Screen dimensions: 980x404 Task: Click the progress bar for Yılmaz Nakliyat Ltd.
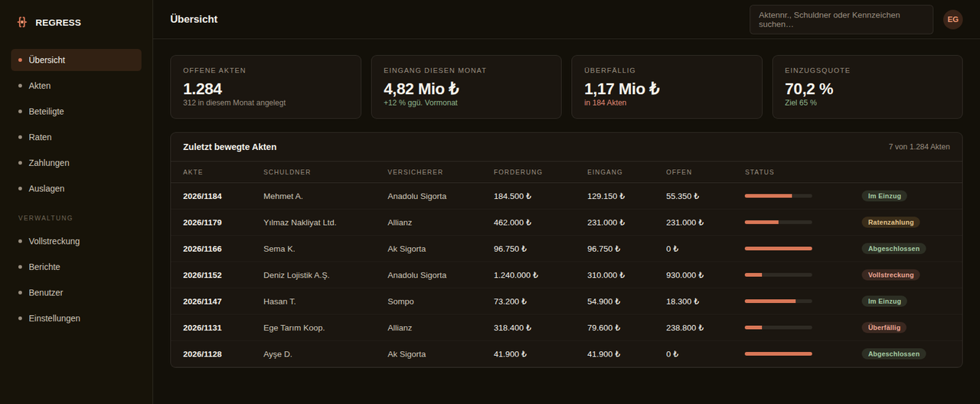(x=779, y=223)
